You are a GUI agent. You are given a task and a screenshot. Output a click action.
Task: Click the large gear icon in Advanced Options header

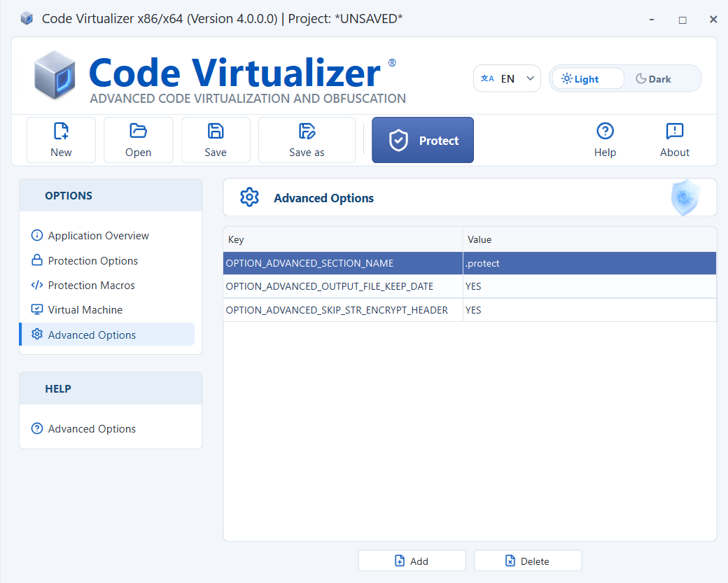click(249, 197)
